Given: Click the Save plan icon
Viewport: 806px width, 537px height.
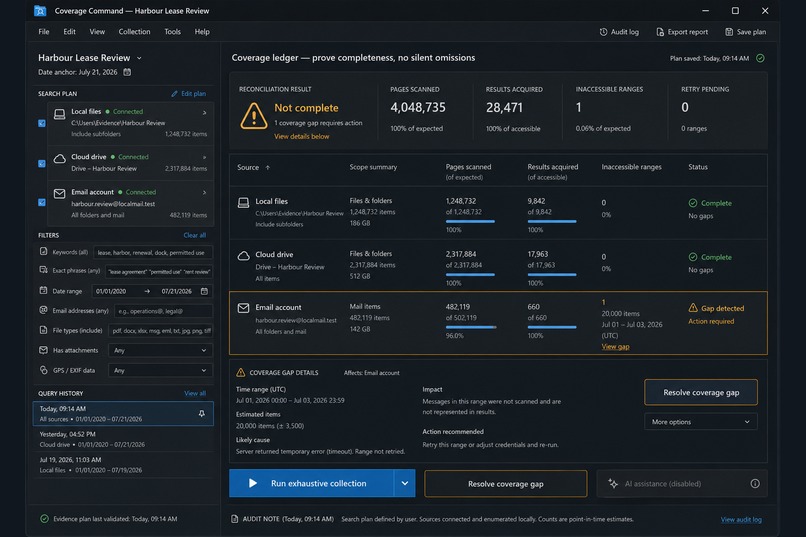Looking at the screenshot, I should coord(729,32).
